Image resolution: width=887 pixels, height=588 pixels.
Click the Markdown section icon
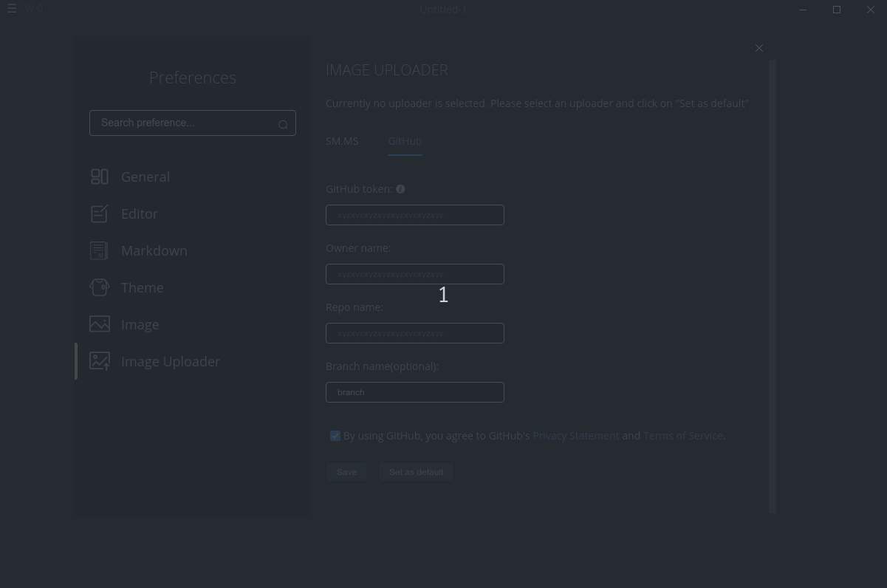(100, 250)
